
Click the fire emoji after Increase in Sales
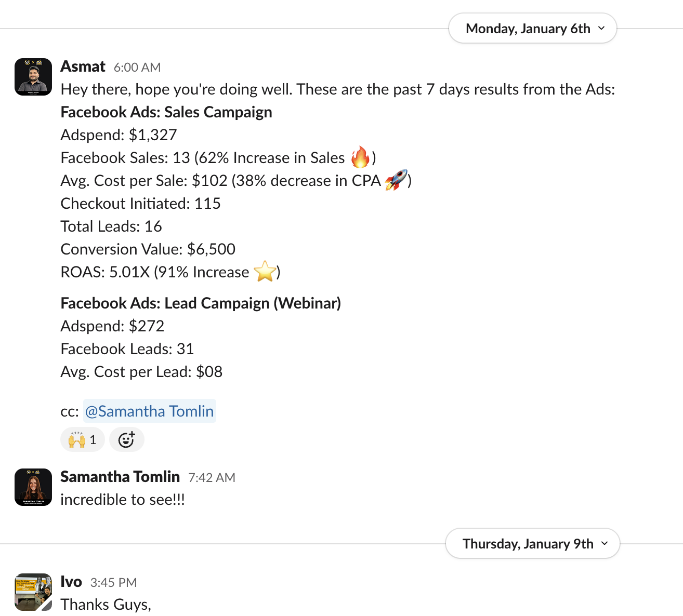coord(360,157)
